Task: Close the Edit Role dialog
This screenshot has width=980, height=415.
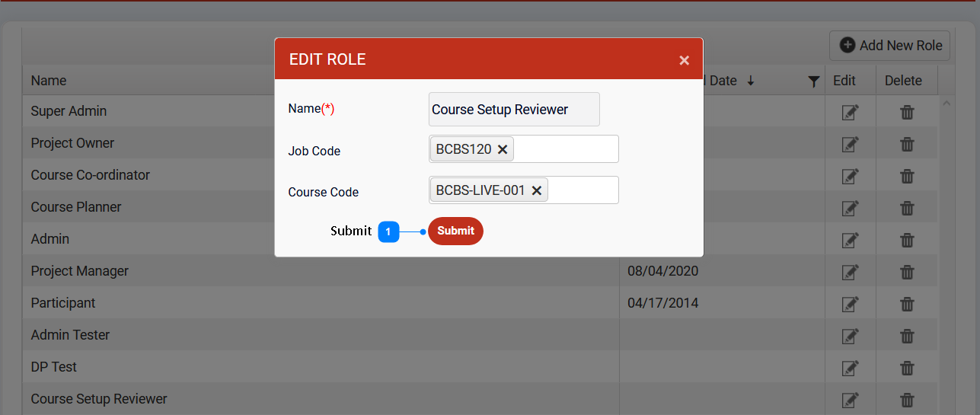Action: coord(684,60)
